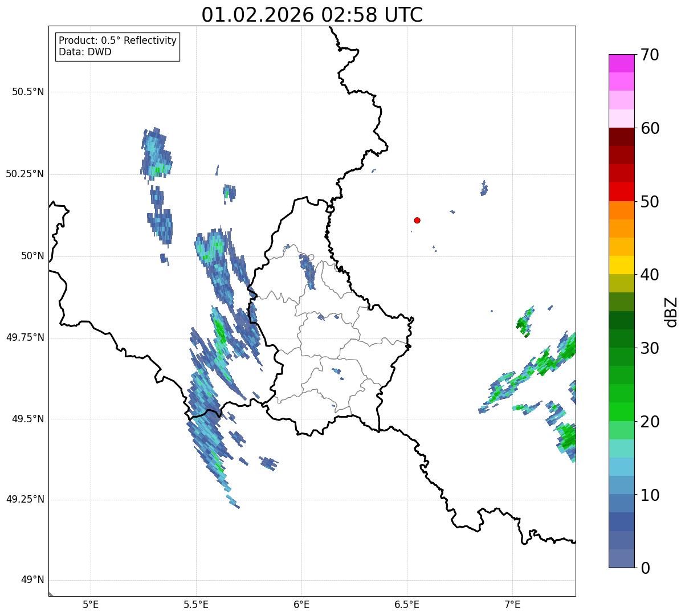The image size is (685, 616).
Task: Click the "dBZ" colorbar axis title
Action: 671,311
